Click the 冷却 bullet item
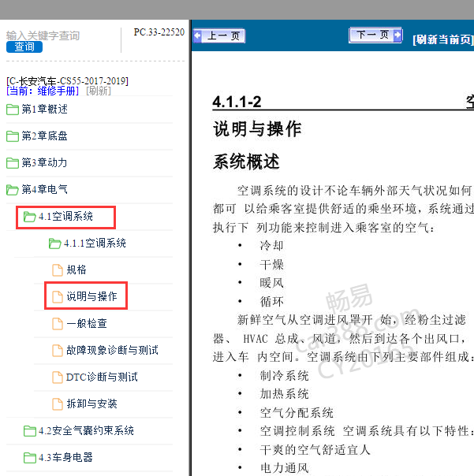Image resolution: width=474 pixels, height=476 pixels. pos(271,246)
